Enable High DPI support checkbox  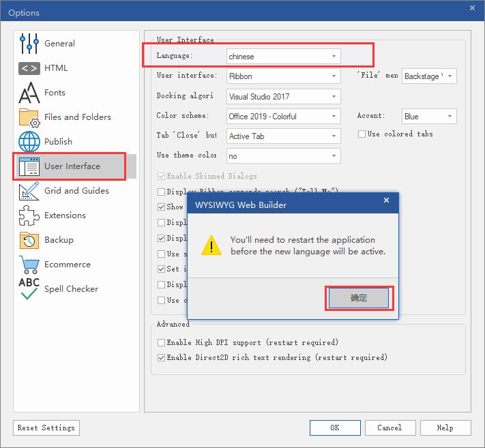162,342
